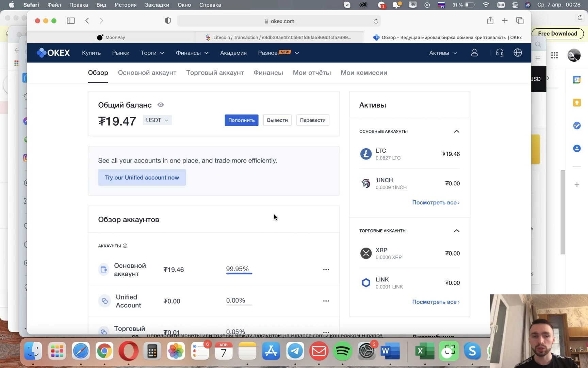Screen dimensions: 588x368
Task: Open the support headset icon
Action: 500,53
